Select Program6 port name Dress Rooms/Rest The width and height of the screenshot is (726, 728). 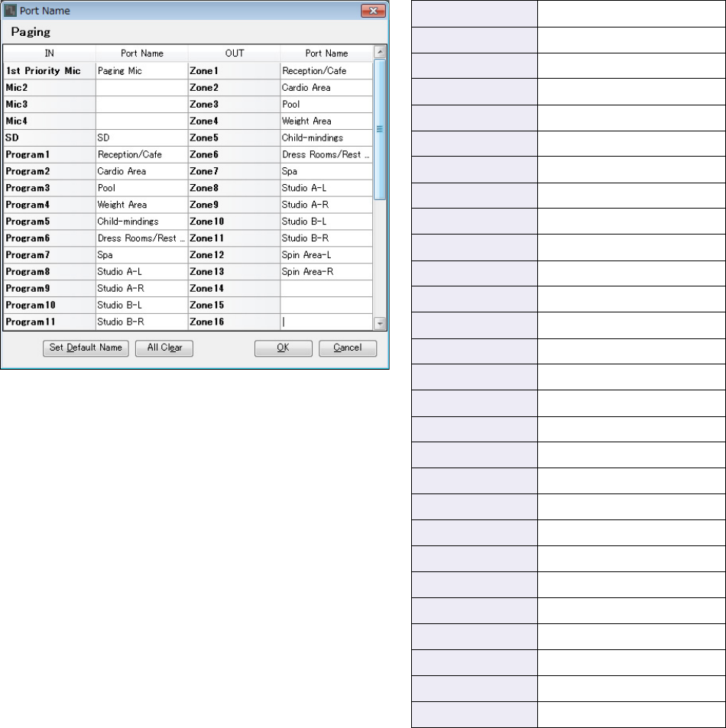(x=141, y=238)
